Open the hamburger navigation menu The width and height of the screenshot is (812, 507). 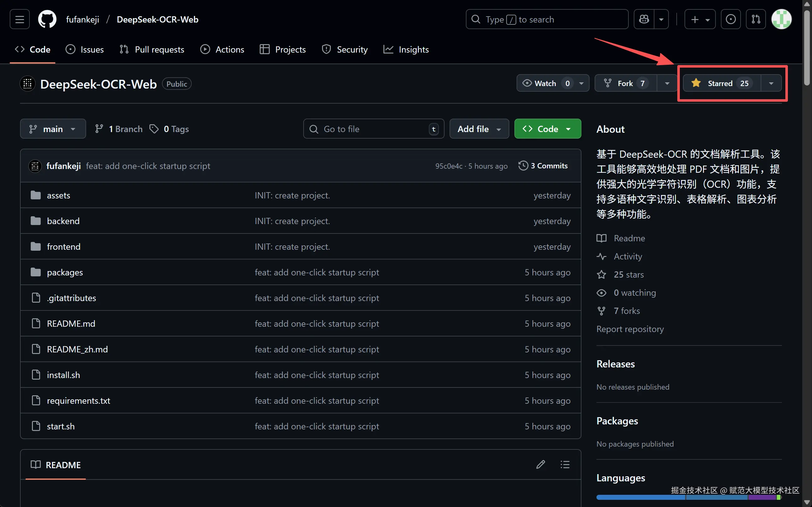(19, 19)
